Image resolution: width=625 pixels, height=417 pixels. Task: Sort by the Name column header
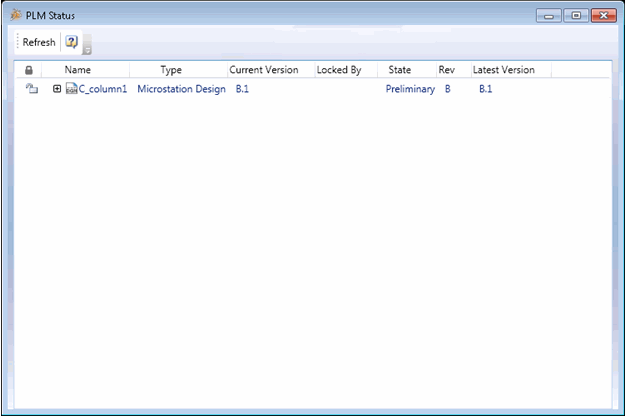coord(78,70)
